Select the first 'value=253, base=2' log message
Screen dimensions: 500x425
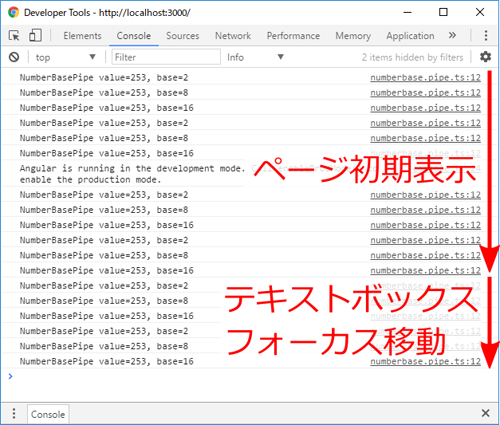click(x=104, y=77)
